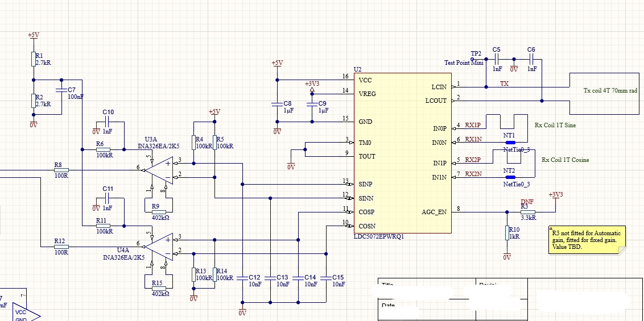Click the U3A INA326EA op-amp symbol
Screen dimensions: 644x321
tap(159, 170)
